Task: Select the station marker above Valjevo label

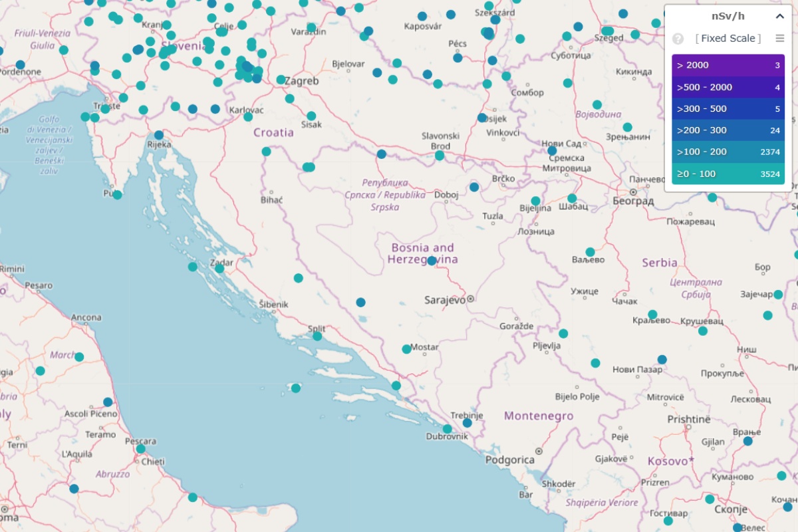Action: (590, 252)
